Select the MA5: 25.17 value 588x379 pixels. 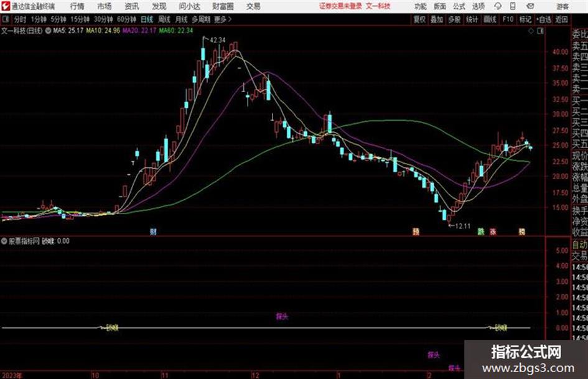[x=68, y=30]
